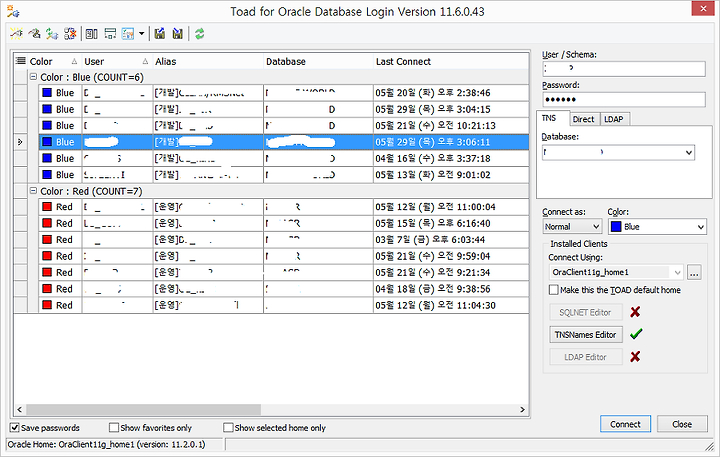Toggle the Save passwords checkbox
Image resolution: width=720 pixels, height=457 pixels.
(x=15, y=428)
